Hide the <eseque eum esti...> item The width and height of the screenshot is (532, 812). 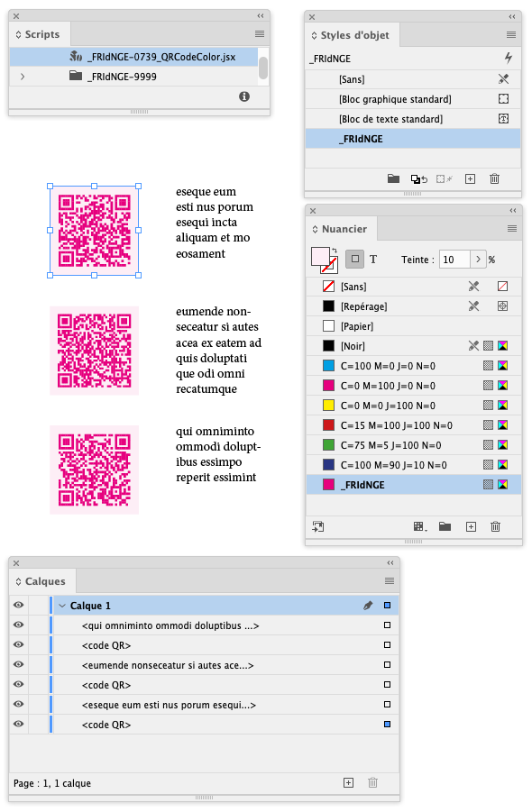[x=19, y=704]
